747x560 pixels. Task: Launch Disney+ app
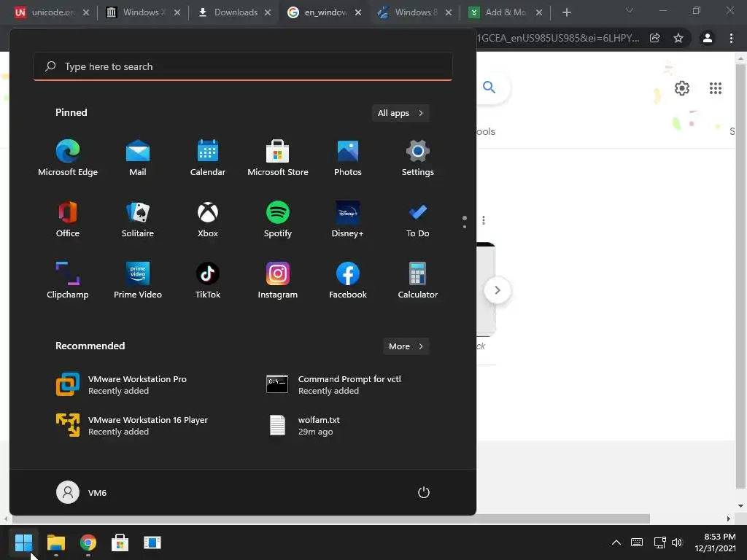coord(348,219)
